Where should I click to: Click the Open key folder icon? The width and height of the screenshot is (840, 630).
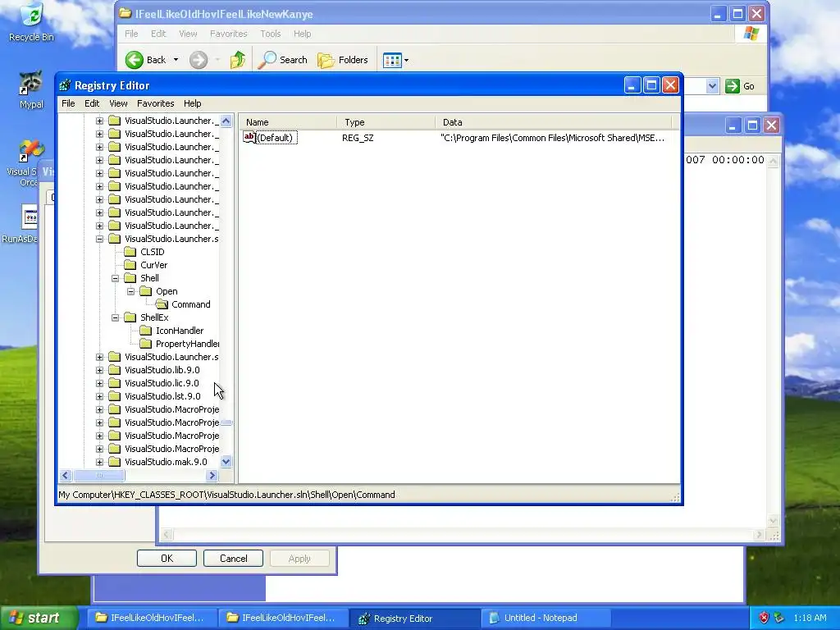pyautogui.click(x=146, y=291)
